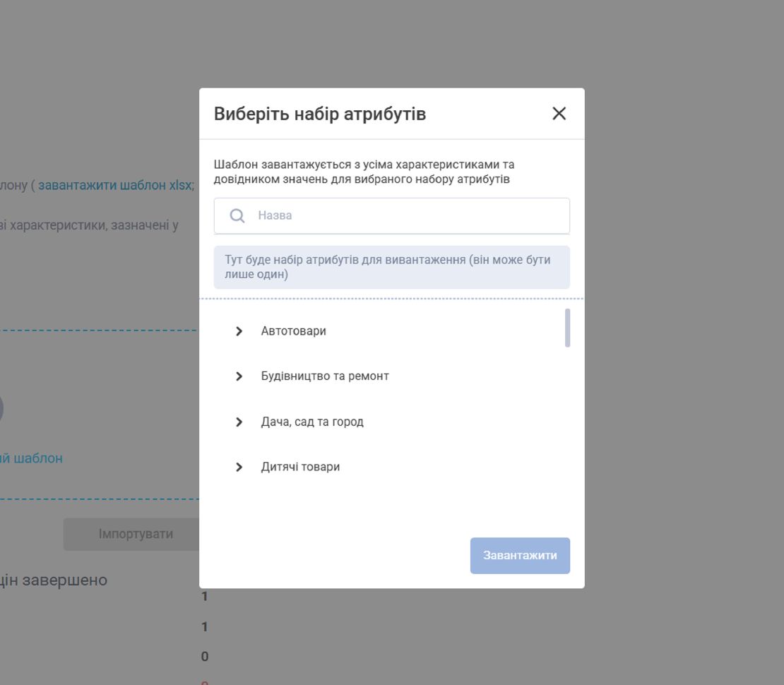Screen dimensions: 784x685
Task: Click the Імпортувати button
Action: (136, 534)
